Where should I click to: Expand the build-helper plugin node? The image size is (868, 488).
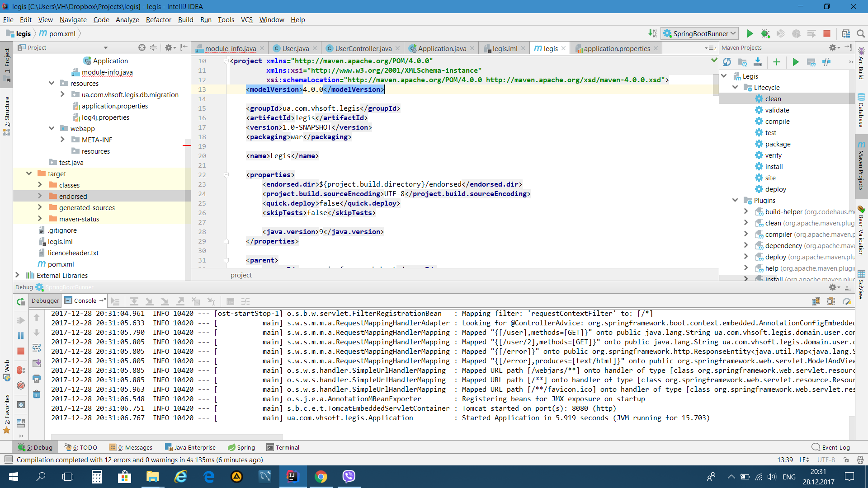click(746, 211)
